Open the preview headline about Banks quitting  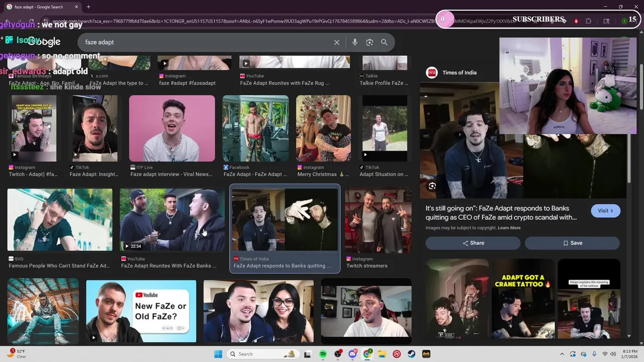coord(501,213)
